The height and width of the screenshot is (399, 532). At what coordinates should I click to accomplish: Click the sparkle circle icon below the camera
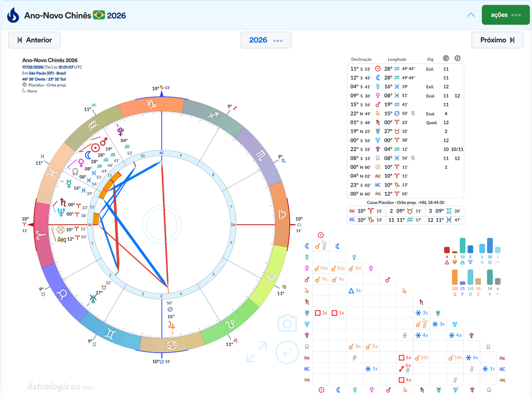click(x=287, y=353)
